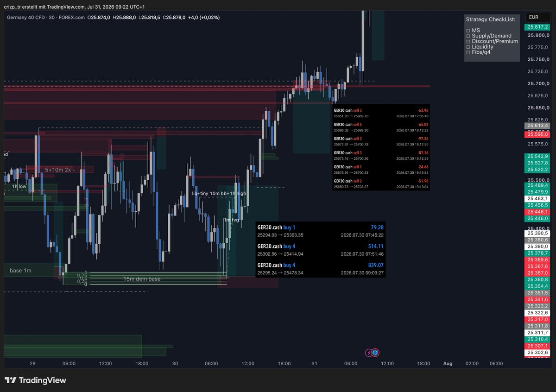Screen dimensions: 556x392
Task: Select the 25.341,6 red price label
Action: pyautogui.click(x=537, y=300)
